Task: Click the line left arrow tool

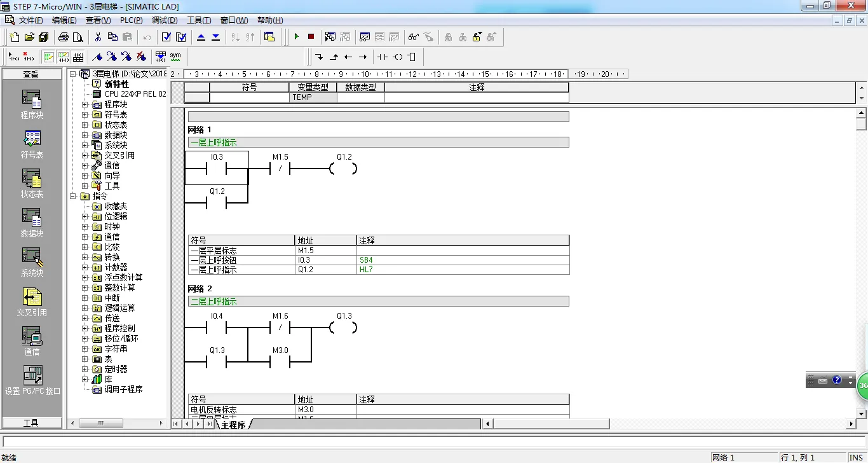Action: tap(348, 57)
